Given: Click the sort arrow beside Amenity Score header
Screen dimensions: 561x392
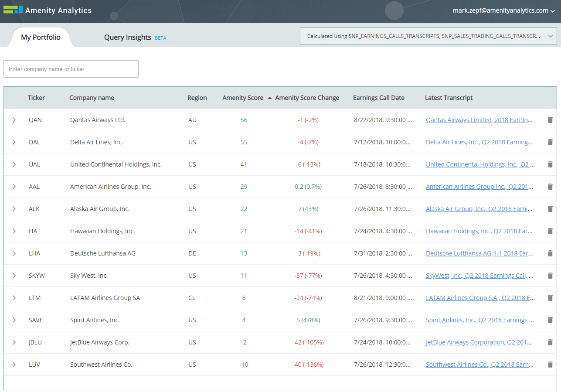Looking at the screenshot, I should (270, 98).
